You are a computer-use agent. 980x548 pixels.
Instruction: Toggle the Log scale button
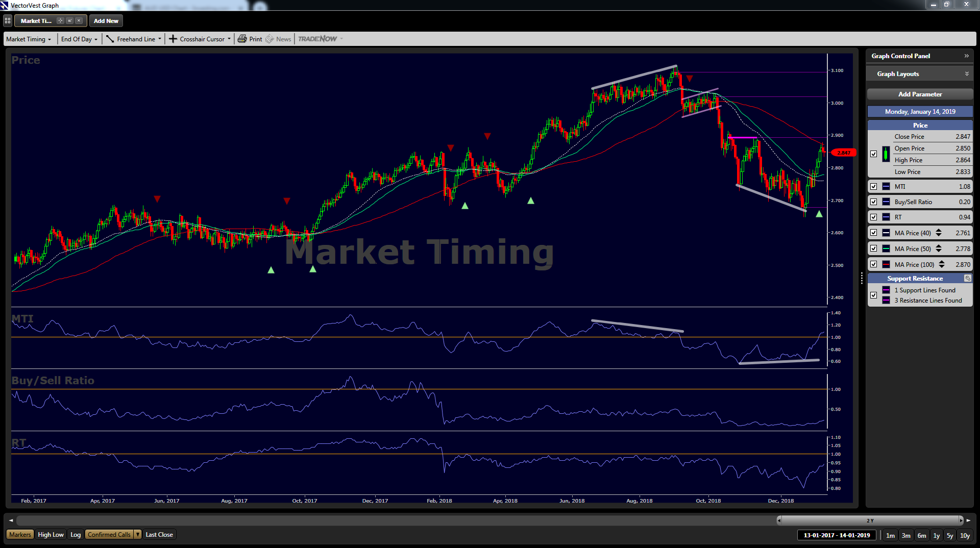click(x=76, y=535)
